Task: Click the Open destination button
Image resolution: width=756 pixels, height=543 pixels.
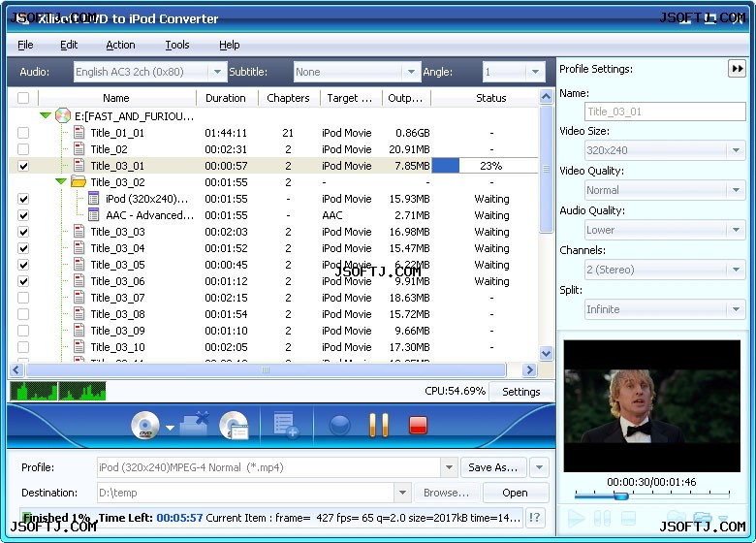Action: (515, 493)
